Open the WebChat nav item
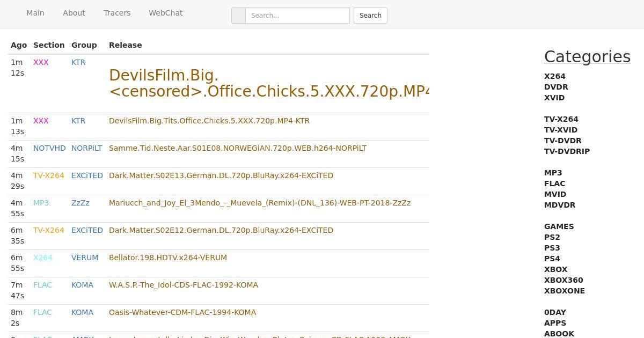644x338 pixels. tap(166, 13)
